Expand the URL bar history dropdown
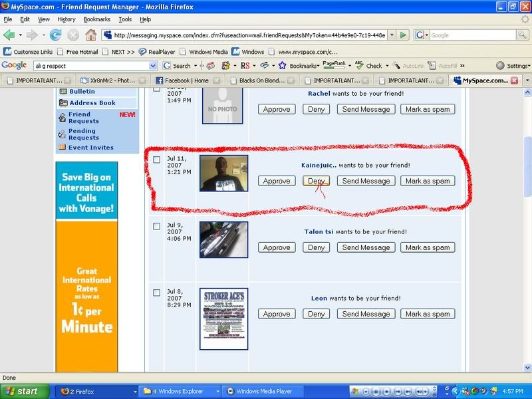532x399 pixels. (x=392, y=35)
